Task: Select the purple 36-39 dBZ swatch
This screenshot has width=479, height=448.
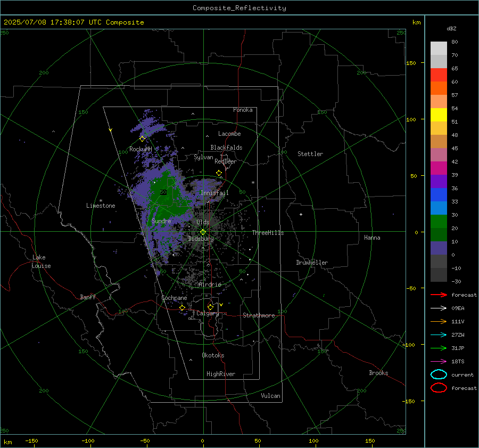Action: coord(439,181)
